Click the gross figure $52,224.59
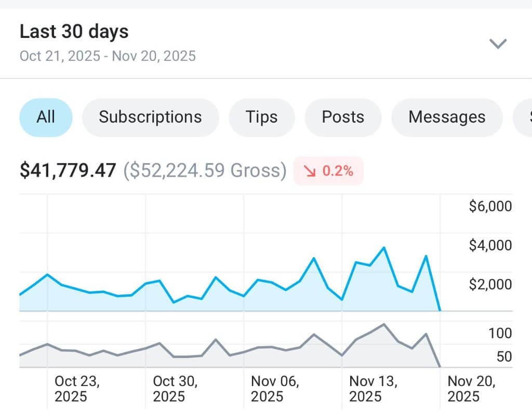Screen dimensions: 532x413 [205, 170]
